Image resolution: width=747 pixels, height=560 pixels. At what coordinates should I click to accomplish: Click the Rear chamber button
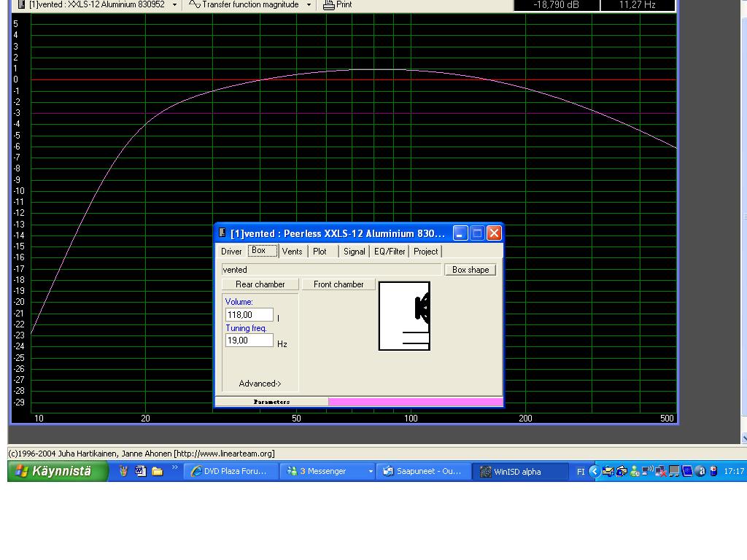tap(260, 284)
